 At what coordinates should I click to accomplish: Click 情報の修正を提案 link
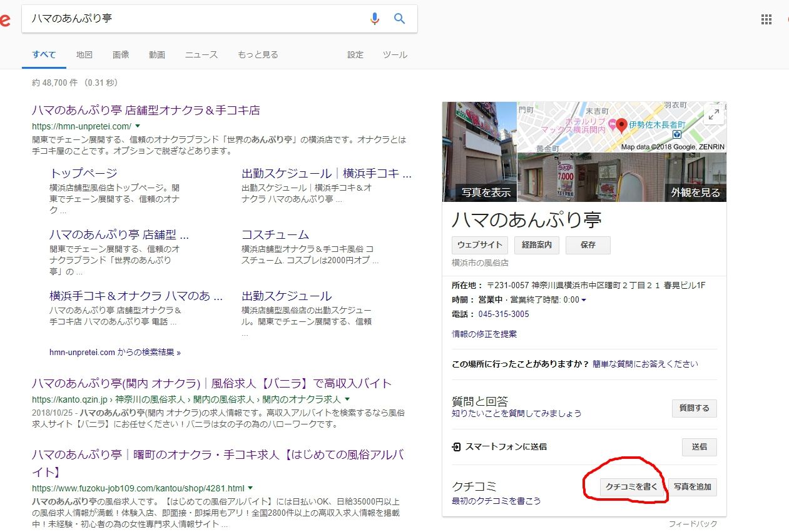[x=484, y=334]
